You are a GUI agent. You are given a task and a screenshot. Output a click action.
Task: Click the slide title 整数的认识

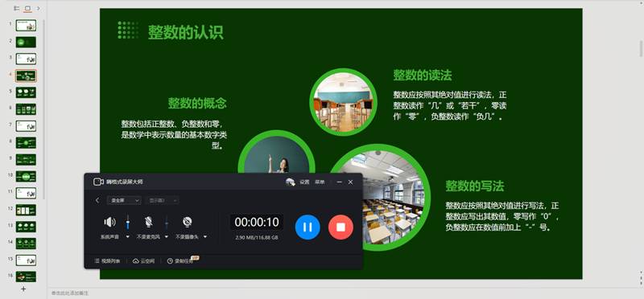tap(186, 32)
